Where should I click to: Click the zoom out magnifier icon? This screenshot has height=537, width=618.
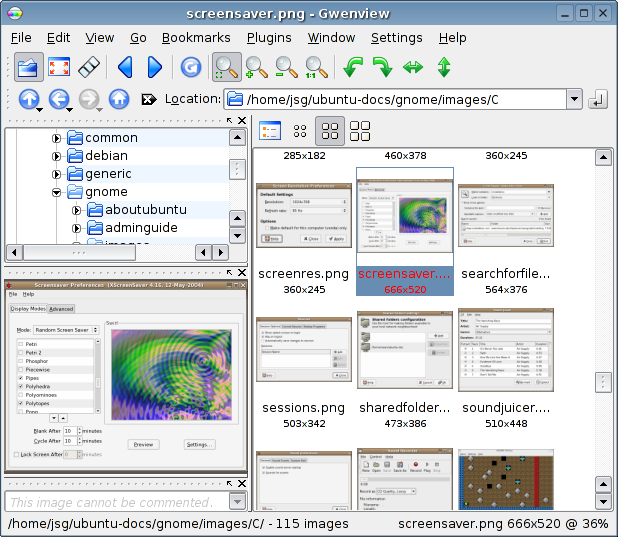point(286,67)
